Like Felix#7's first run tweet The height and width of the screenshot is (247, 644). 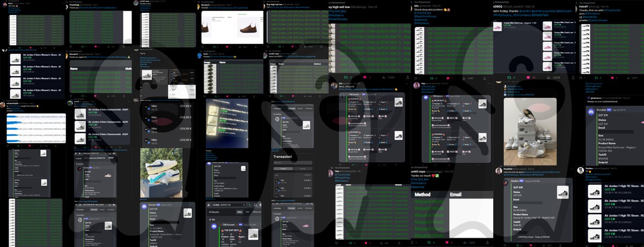click(612, 78)
